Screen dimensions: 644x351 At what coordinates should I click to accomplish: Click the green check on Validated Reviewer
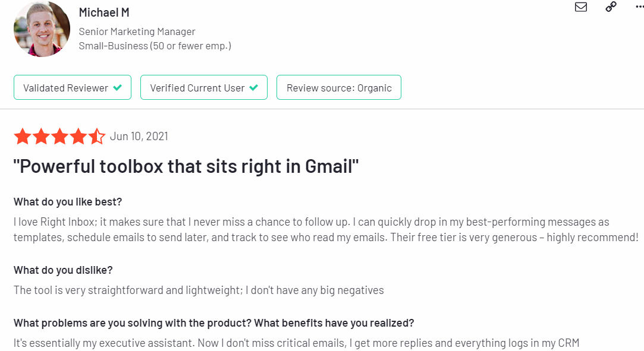[x=118, y=87]
